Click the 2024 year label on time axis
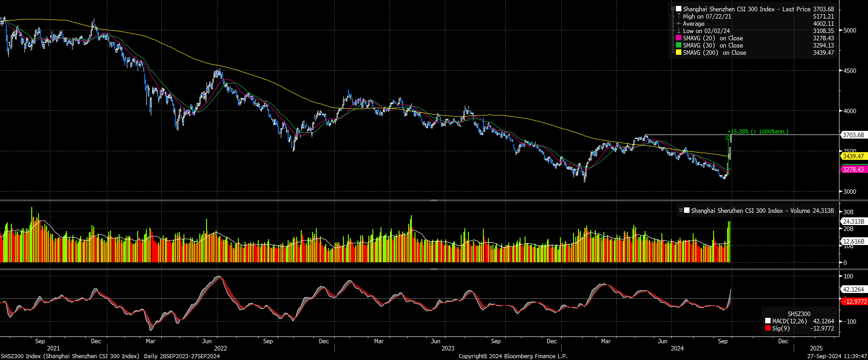The height and width of the screenshot is (360, 868). click(677, 348)
